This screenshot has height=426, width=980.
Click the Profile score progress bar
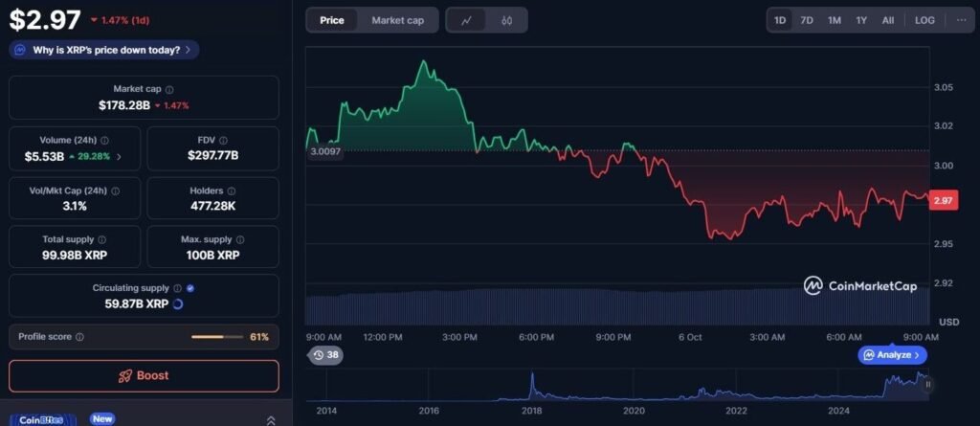(217, 337)
